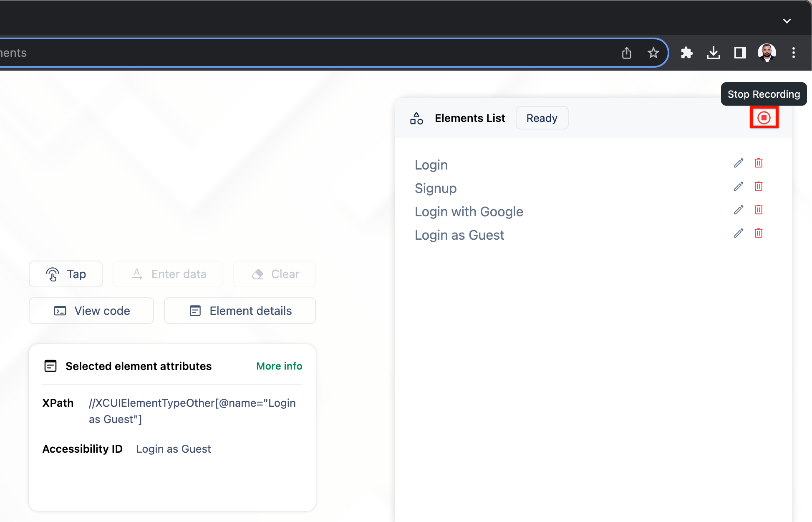
Task: Click the XPath value text
Action: coord(192,411)
